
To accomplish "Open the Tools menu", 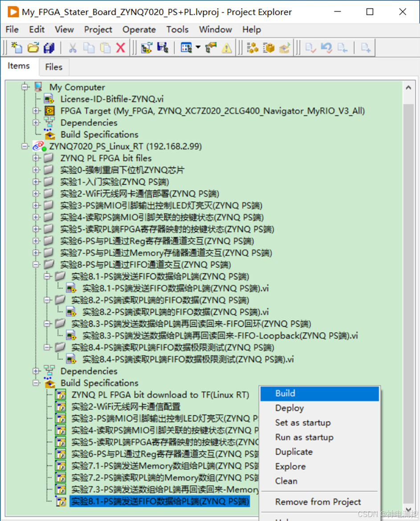I will point(177,29).
